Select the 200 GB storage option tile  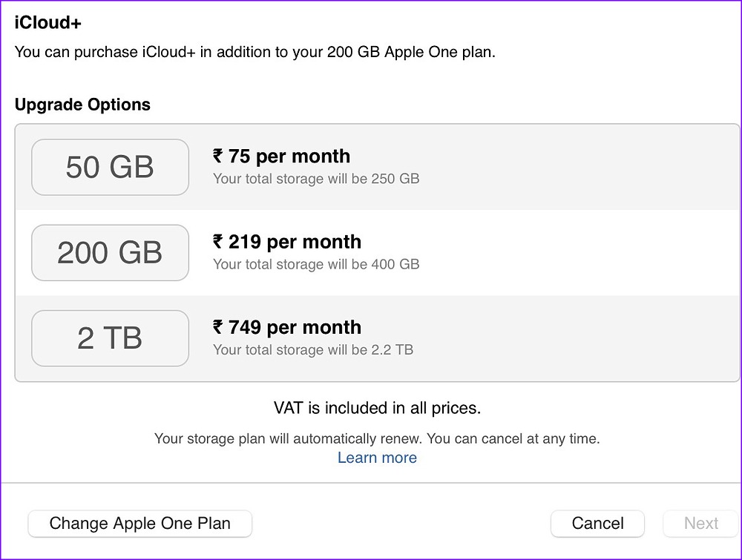point(110,253)
